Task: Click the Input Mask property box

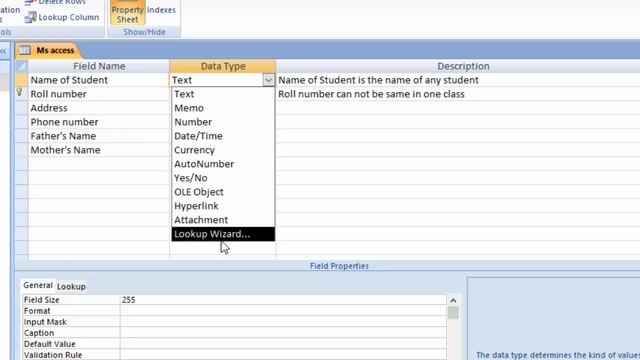Action: point(283,322)
